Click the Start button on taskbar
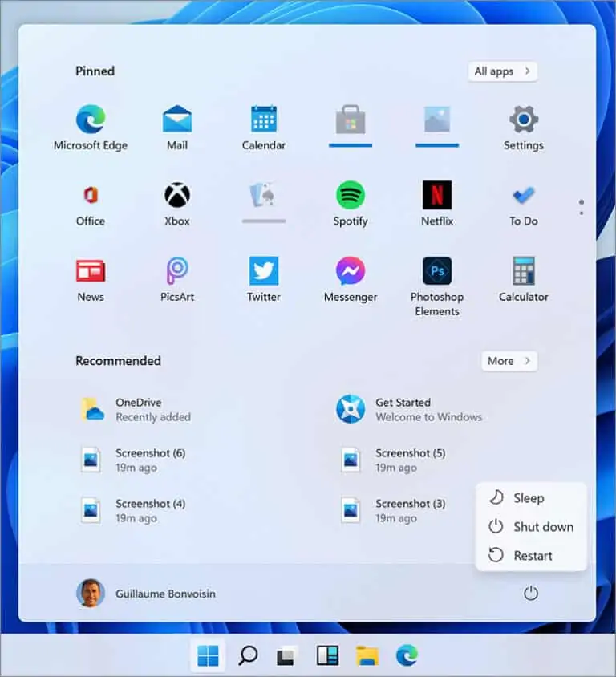The height and width of the screenshot is (677, 616). coord(208,655)
